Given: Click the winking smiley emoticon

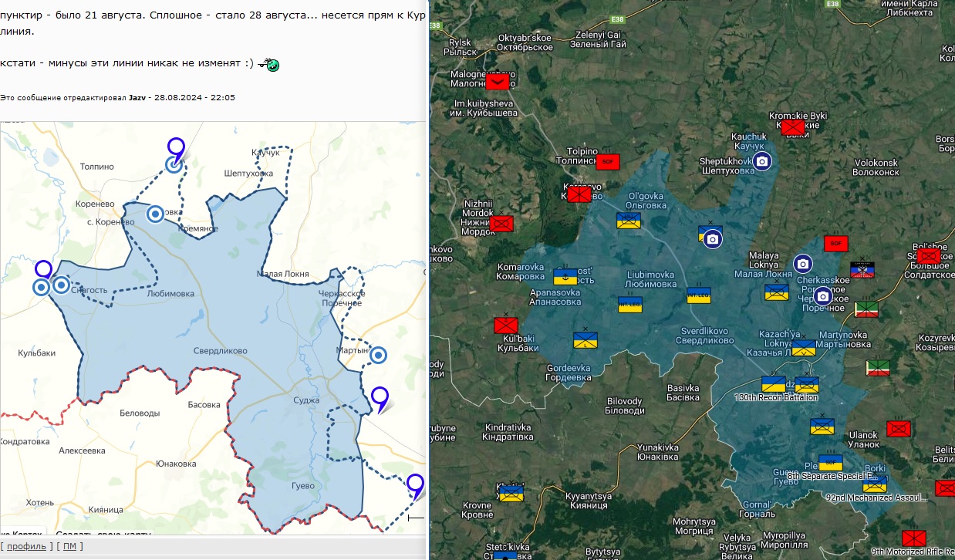Looking at the screenshot, I should pyautogui.click(x=268, y=64).
